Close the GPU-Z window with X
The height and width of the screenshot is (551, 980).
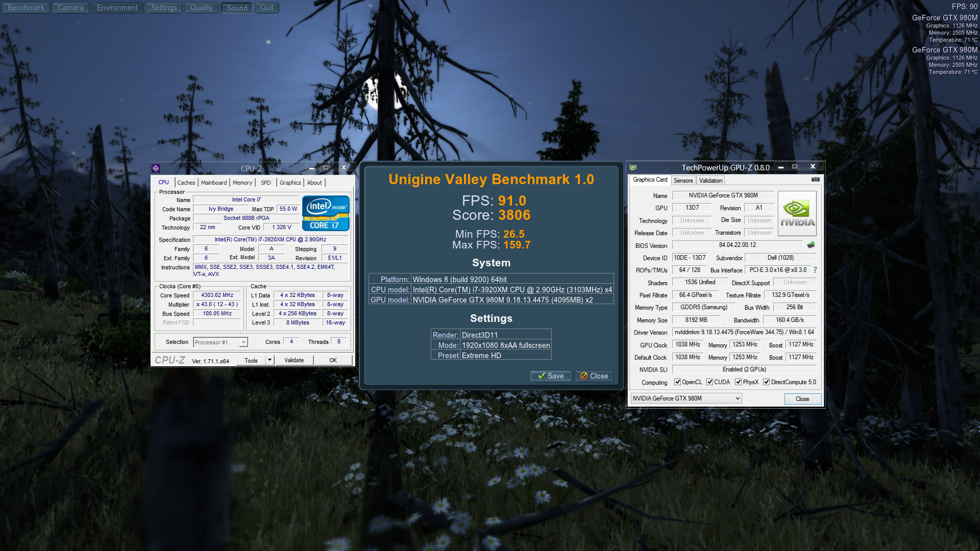pos(813,167)
